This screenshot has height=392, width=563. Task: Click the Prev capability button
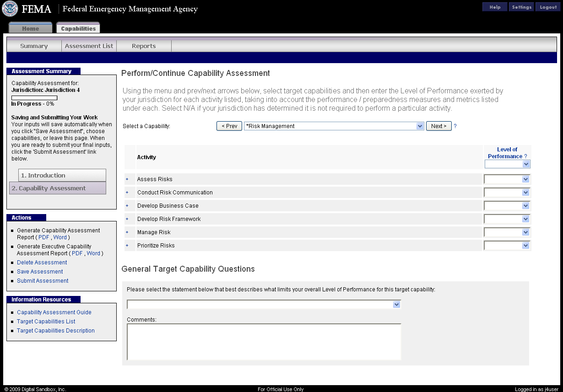(x=229, y=126)
